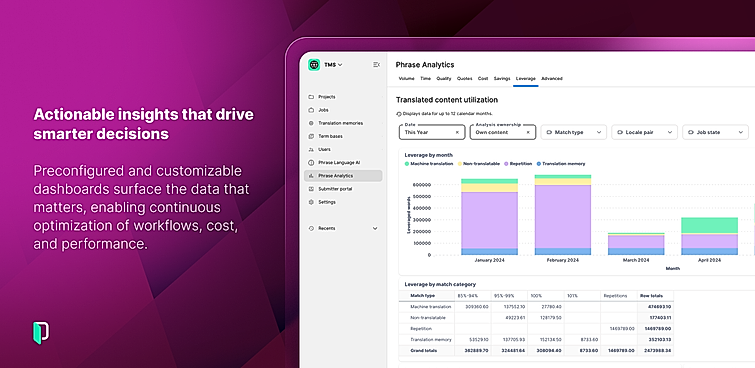Select the Leverage tab
Viewport: 755px width, 368px height.
525,79
